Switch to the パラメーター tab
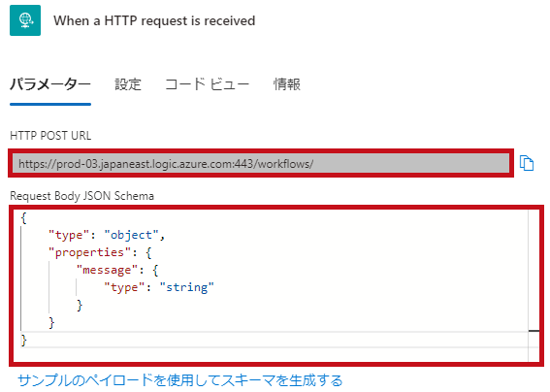550x392 pixels. pos(50,84)
